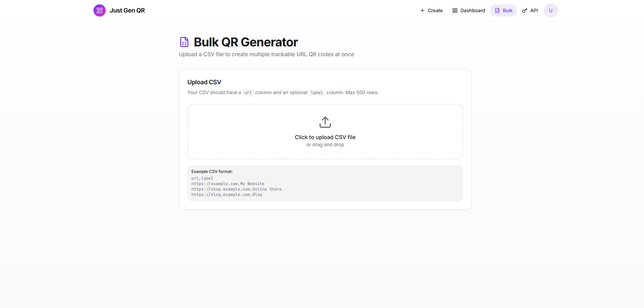The image size is (644, 308).
Task: Click the label code badge in the instructions
Action: [316, 92]
